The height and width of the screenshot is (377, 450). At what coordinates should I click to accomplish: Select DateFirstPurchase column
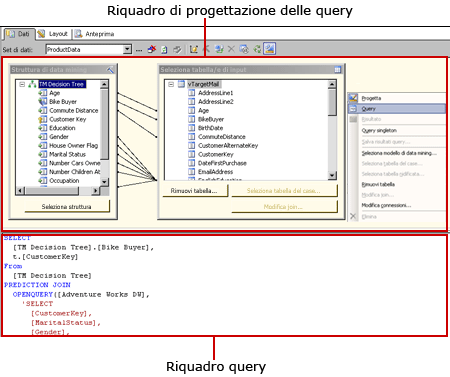point(222,163)
